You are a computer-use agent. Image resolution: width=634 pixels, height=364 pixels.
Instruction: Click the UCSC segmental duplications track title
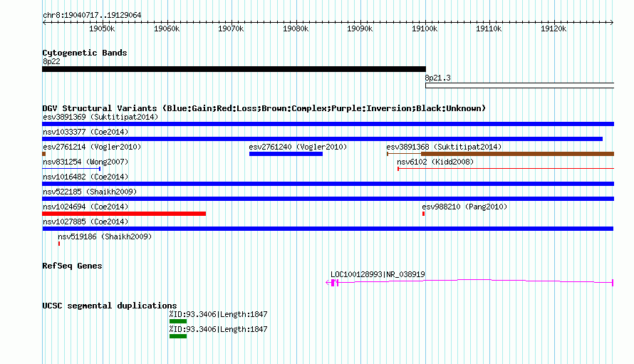pyautogui.click(x=110, y=306)
